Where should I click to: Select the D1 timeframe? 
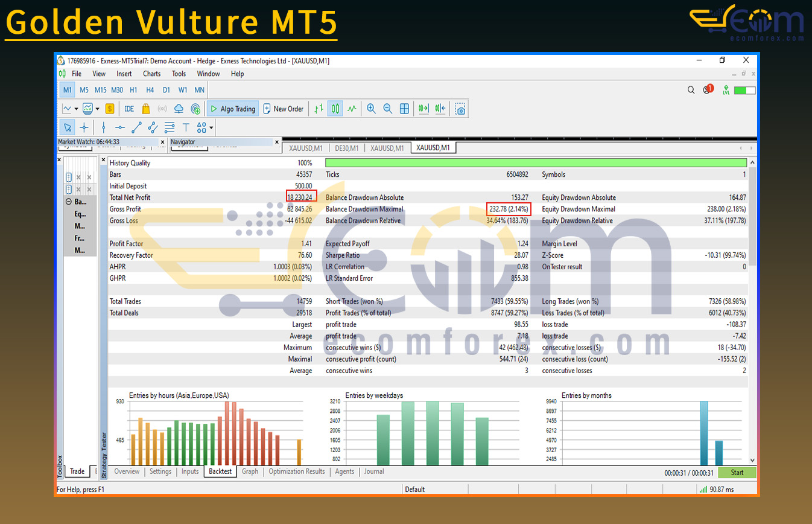[x=166, y=90]
